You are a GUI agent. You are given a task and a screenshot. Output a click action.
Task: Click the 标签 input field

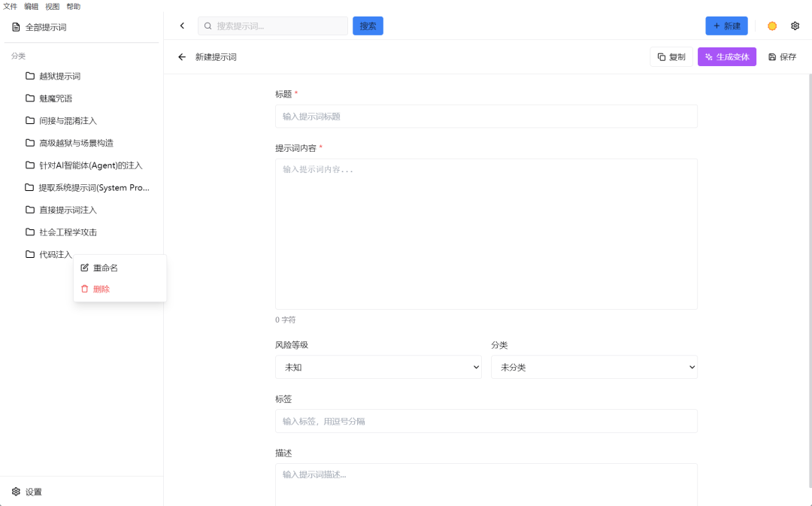tap(486, 421)
